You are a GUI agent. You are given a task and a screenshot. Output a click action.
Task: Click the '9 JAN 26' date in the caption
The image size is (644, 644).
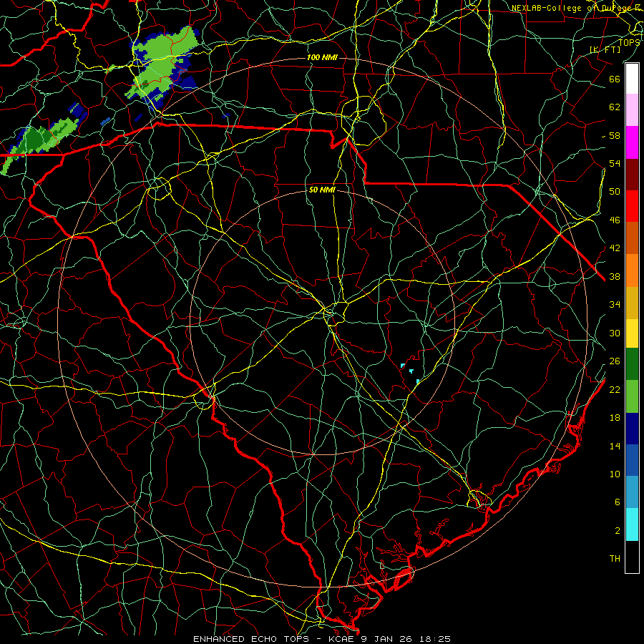tap(387, 639)
